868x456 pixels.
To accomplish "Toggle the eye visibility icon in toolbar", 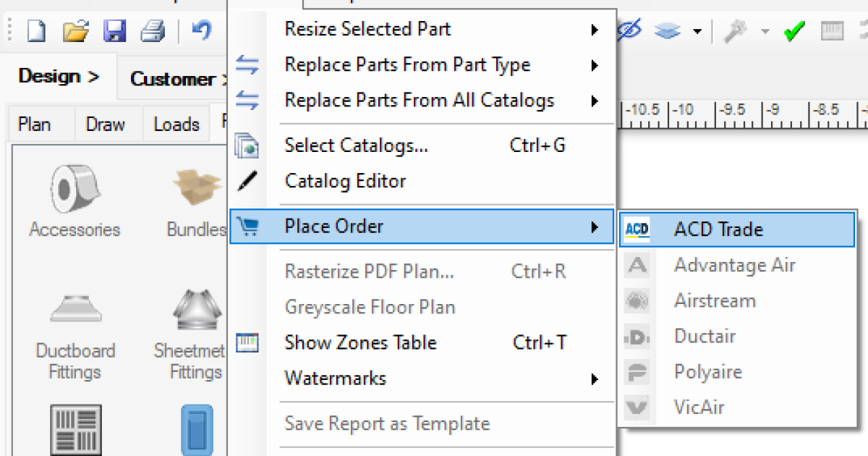I will click(629, 30).
